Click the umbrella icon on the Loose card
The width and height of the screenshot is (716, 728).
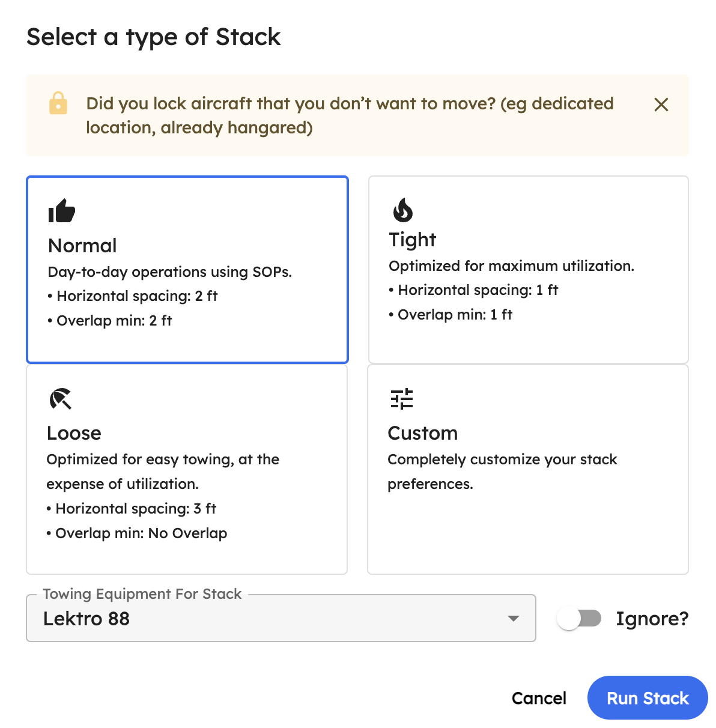60,399
